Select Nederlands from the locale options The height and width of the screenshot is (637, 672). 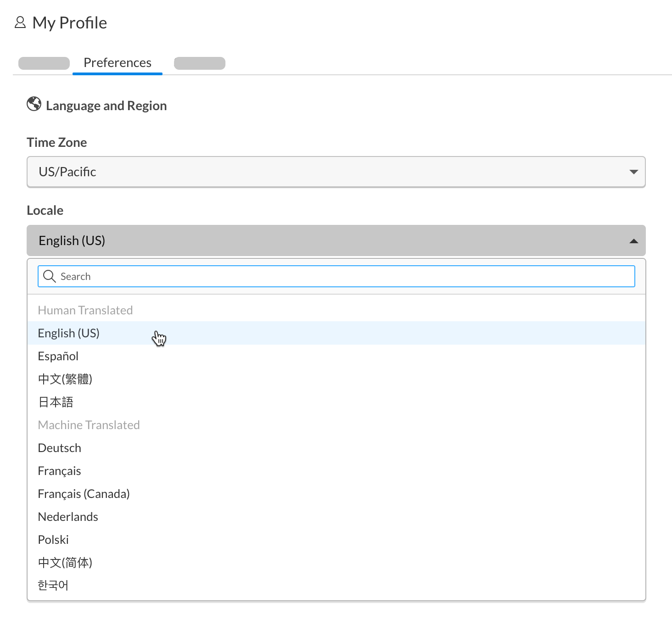tap(67, 517)
